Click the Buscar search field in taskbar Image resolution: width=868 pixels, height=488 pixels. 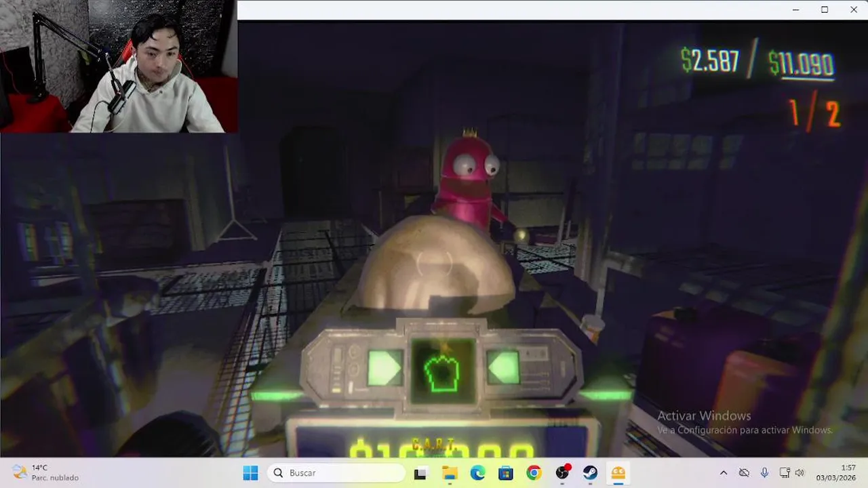tap(336, 472)
